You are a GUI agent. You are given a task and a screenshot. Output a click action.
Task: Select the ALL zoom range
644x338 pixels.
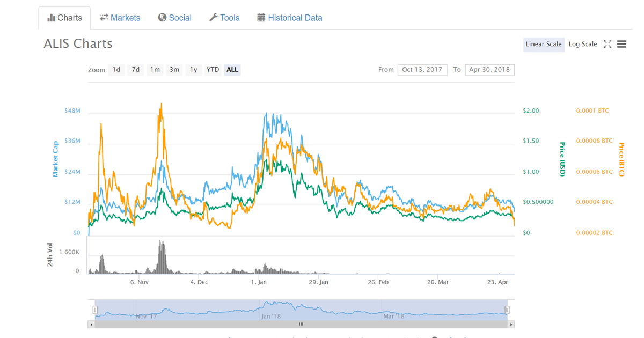pos(232,70)
